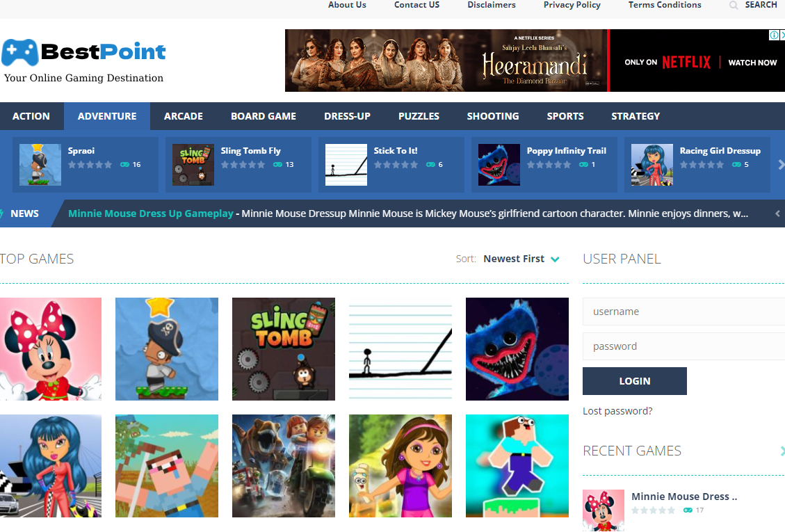Image resolution: width=785 pixels, height=532 pixels.
Task: Open the Lost password link
Action: tap(617, 410)
